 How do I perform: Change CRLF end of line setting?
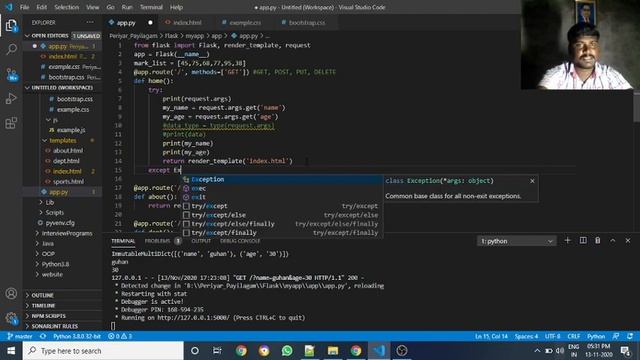point(573,336)
